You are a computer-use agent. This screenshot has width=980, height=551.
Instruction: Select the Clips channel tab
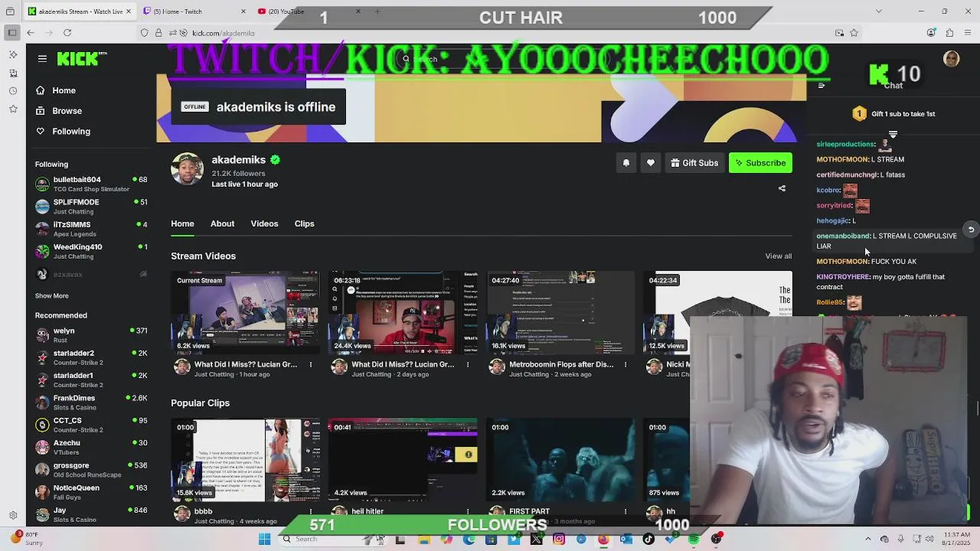pyautogui.click(x=304, y=223)
